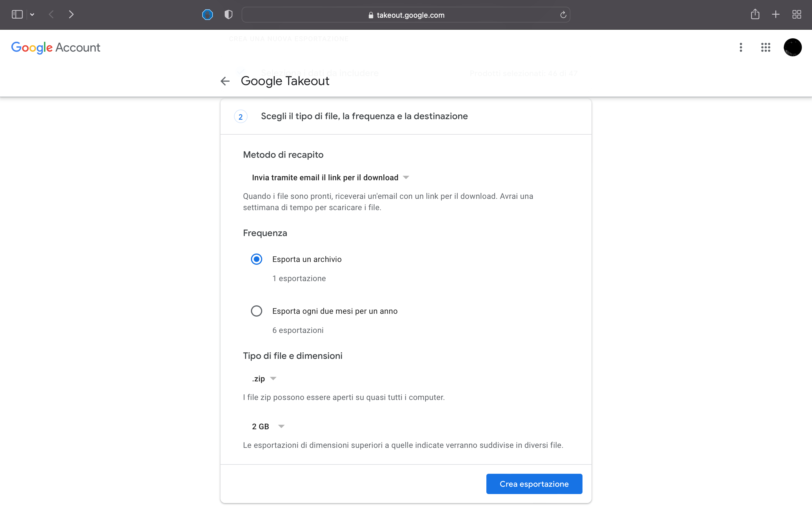
Task: Select Esporta ogni due mesi per un anno
Action: coord(256,311)
